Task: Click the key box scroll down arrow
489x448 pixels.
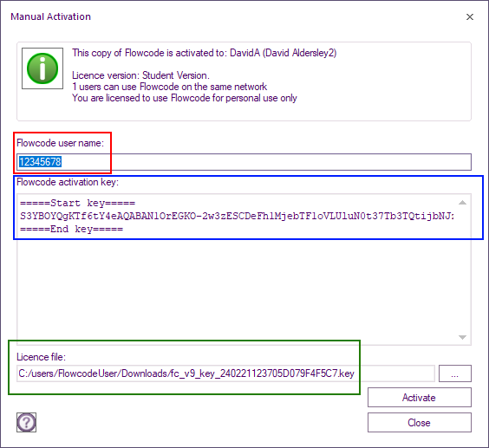Action: coord(462,337)
